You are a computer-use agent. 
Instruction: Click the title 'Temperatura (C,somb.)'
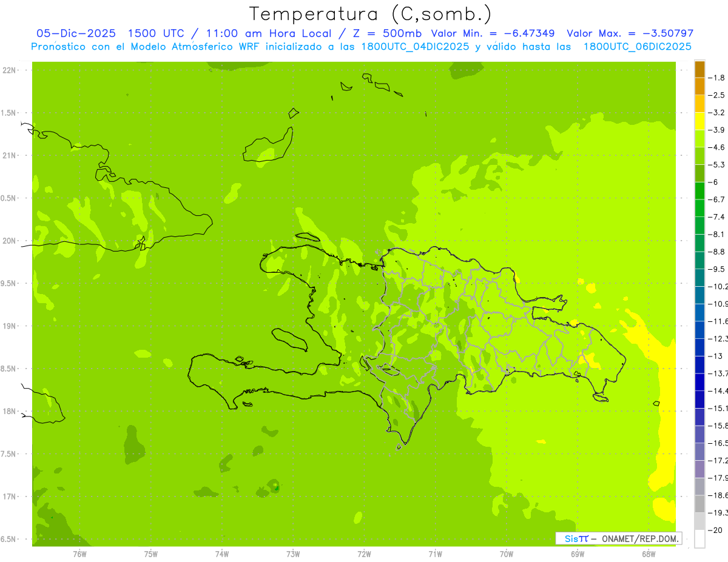coord(371,13)
